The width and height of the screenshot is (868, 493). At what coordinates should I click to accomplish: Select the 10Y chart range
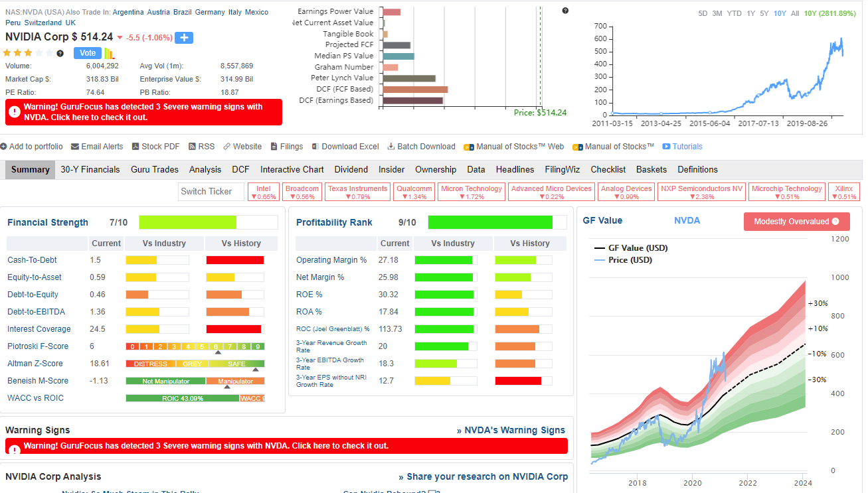click(780, 13)
